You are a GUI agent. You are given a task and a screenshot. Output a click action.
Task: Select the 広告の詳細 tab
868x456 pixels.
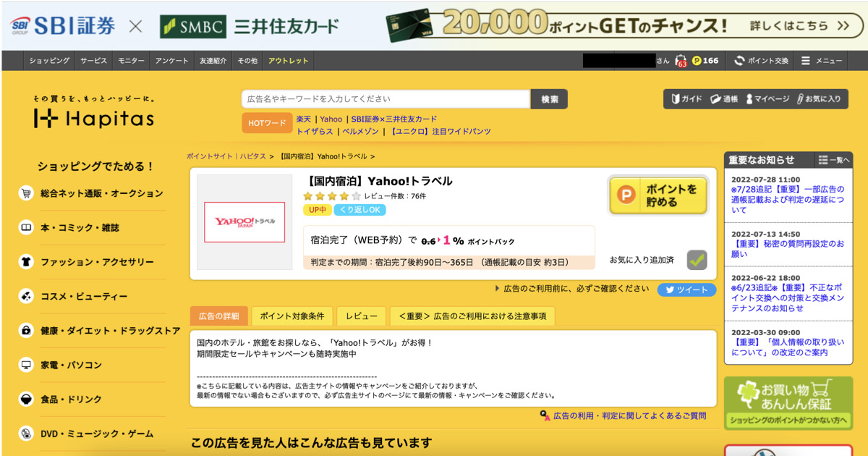click(219, 316)
